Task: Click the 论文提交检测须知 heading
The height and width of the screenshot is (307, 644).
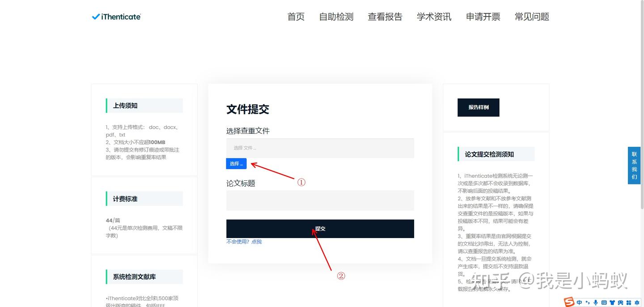Action: tap(489, 154)
